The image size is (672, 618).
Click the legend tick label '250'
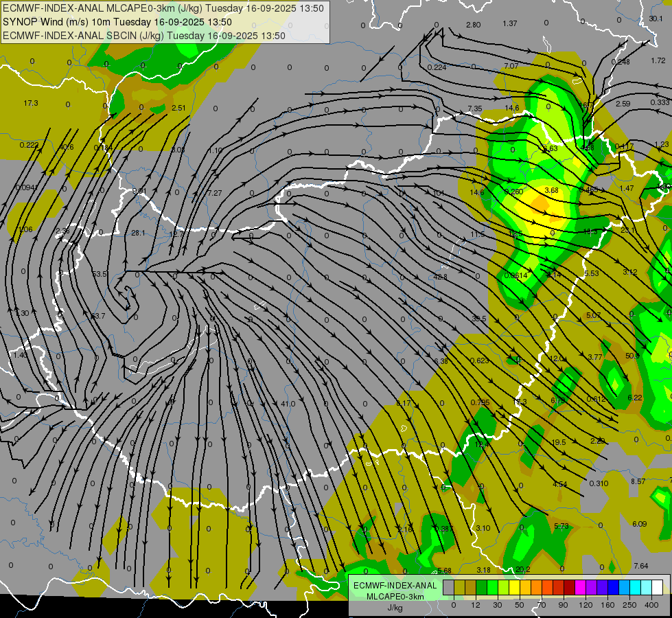click(x=629, y=605)
